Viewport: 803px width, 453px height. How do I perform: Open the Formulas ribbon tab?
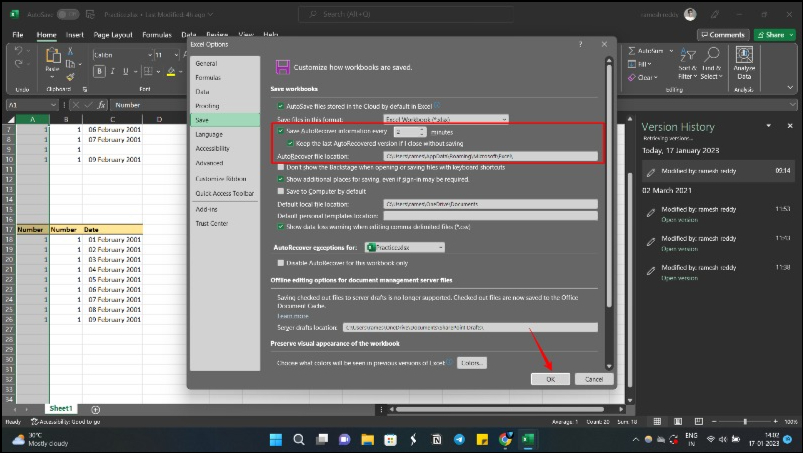(156, 34)
